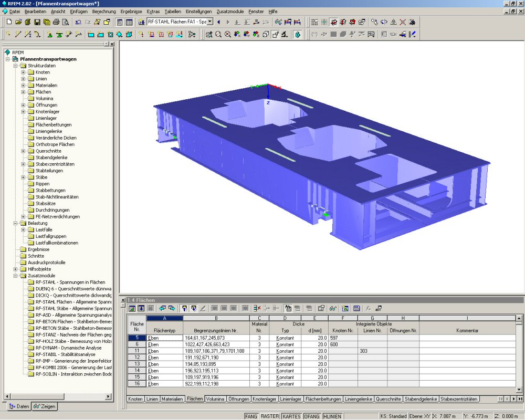Select the Lastfallkombinationen tree item
The height and width of the screenshot is (420, 525).
[x=57, y=243]
